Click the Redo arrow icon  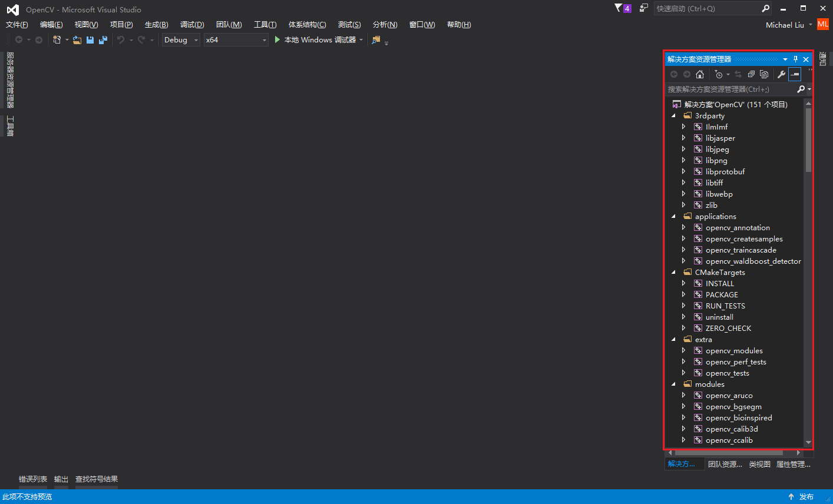point(141,40)
